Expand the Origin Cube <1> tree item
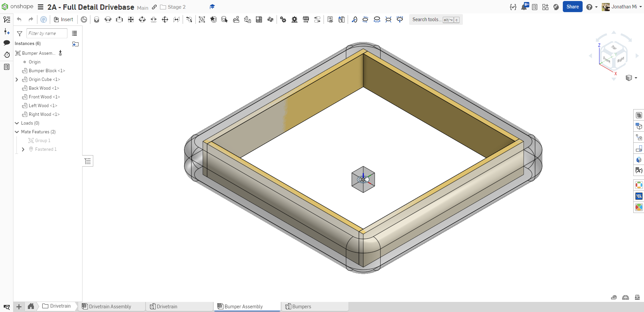The height and width of the screenshot is (312, 644). 17,80
